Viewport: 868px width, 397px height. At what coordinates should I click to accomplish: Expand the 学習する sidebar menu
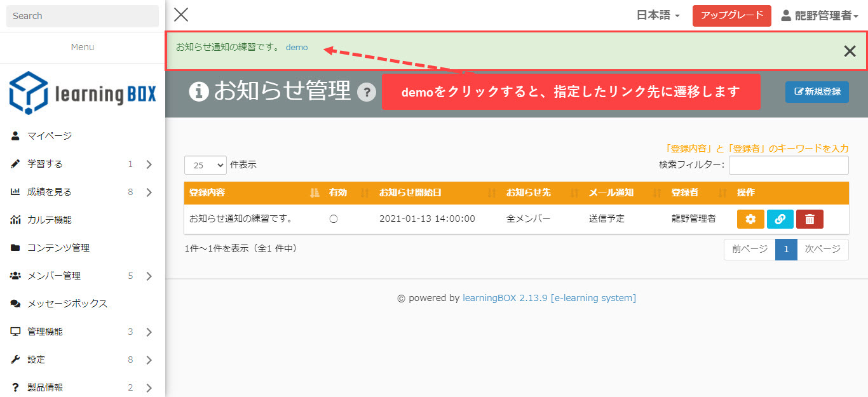[83, 164]
